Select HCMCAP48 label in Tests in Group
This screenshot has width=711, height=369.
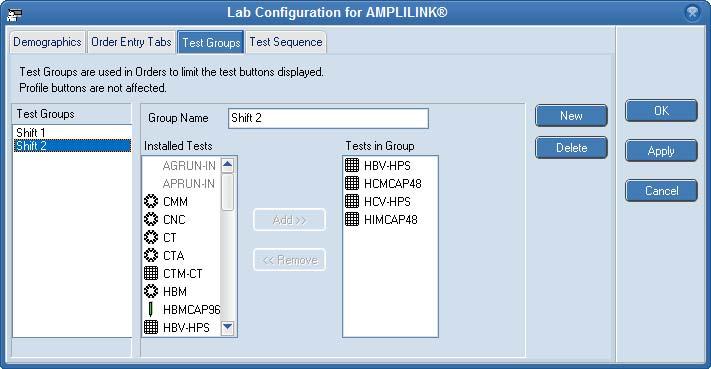click(393, 184)
